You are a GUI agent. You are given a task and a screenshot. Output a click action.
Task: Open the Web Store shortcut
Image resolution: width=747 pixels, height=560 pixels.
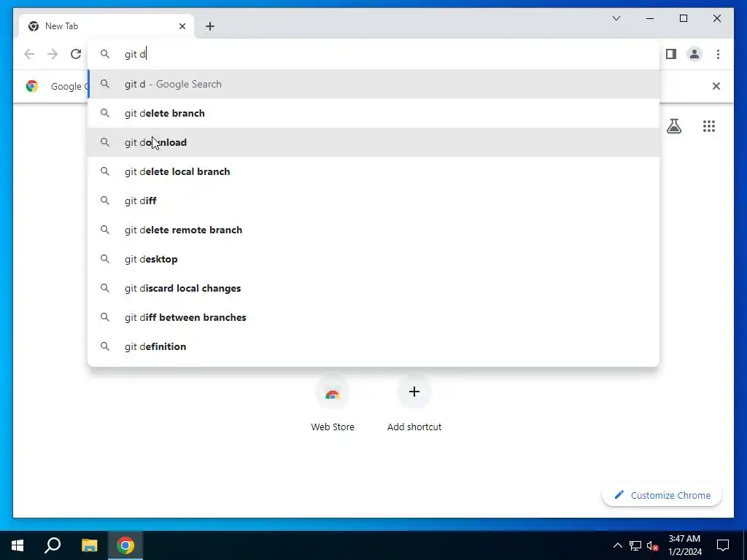332,402
